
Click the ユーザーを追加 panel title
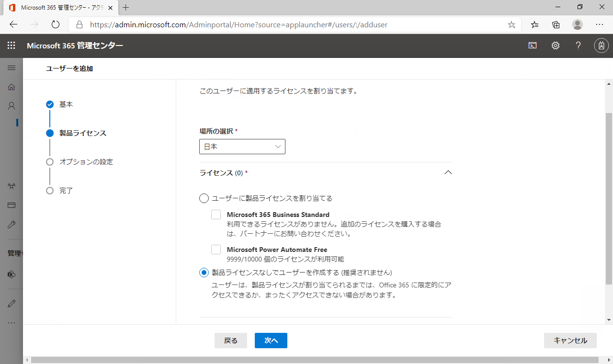[x=69, y=68]
